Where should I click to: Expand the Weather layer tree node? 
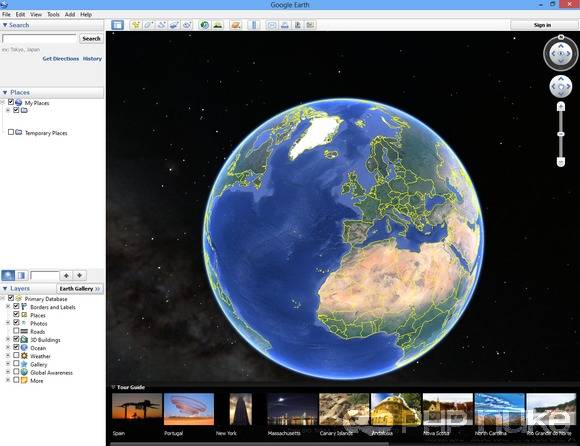(8, 356)
